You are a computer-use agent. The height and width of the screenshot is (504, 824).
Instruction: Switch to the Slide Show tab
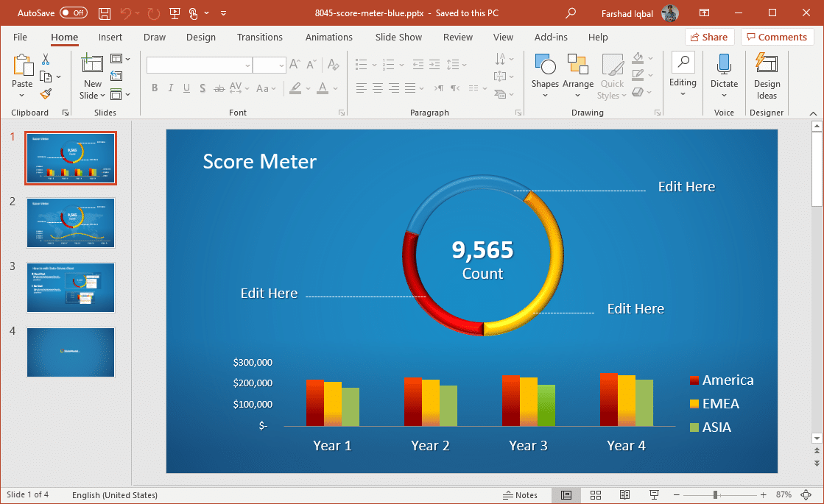pos(398,38)
